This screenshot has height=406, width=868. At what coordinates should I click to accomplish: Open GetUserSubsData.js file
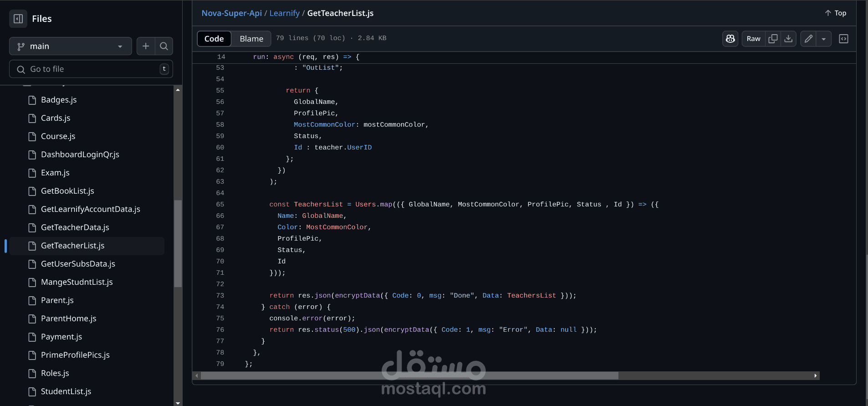[78, 264]
